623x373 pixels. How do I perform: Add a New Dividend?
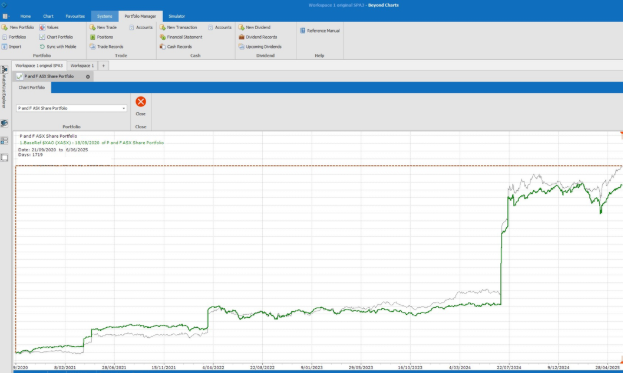pyautogui.click(x=255, y=27)
